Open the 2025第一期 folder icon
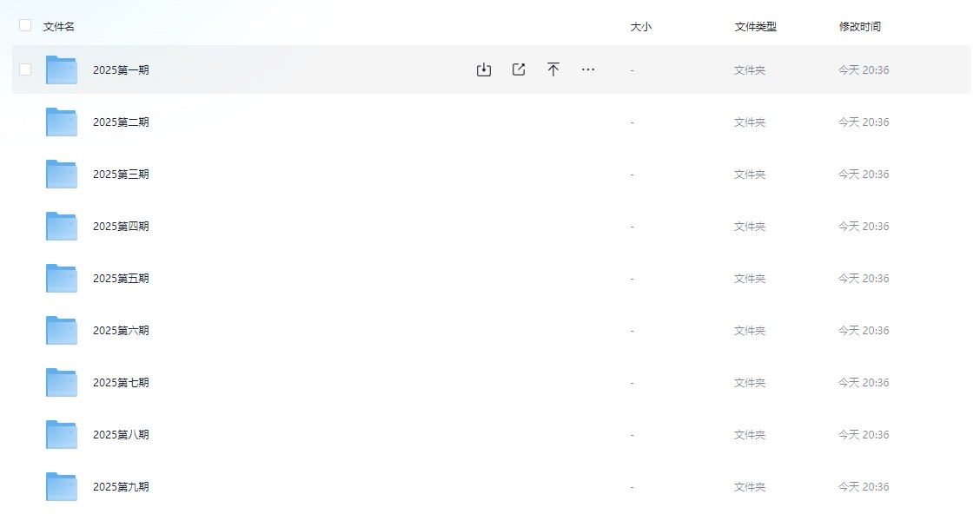This screenshot has height=514, width=980. pos(61,70)
